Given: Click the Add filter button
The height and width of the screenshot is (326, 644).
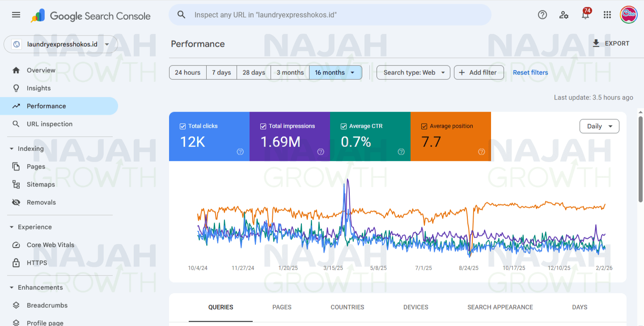Looking at the screenshot, I should click(479, 73).
